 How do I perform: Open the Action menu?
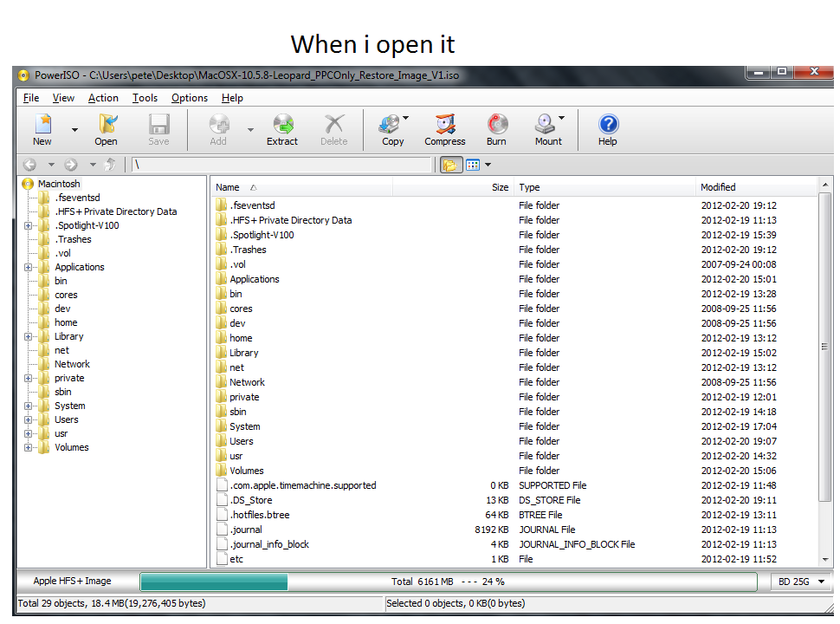(x=103, y=98)
